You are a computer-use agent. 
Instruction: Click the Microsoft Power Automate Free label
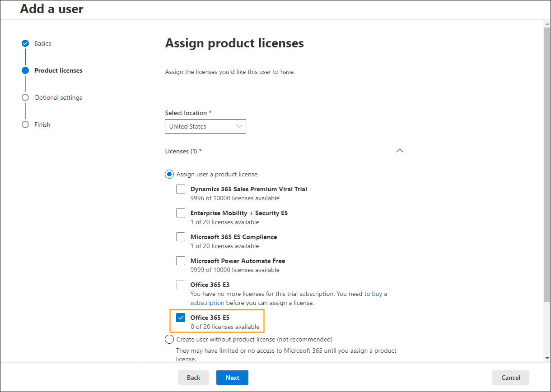tap(238, 261)
